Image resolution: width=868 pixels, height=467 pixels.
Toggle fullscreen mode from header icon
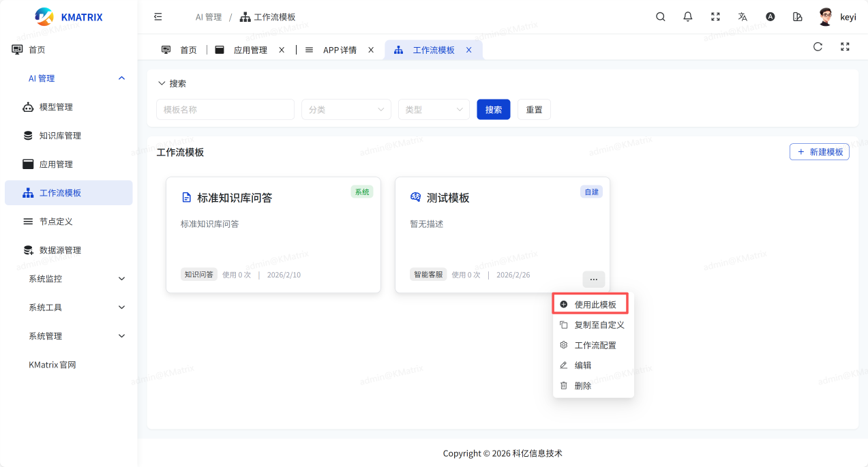[715, 17]
